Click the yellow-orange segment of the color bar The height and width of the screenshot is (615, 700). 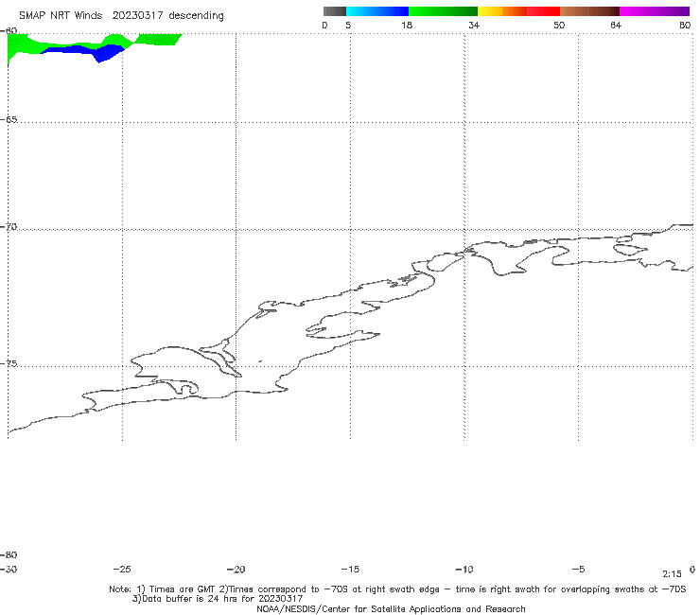[x=501, y=11]
